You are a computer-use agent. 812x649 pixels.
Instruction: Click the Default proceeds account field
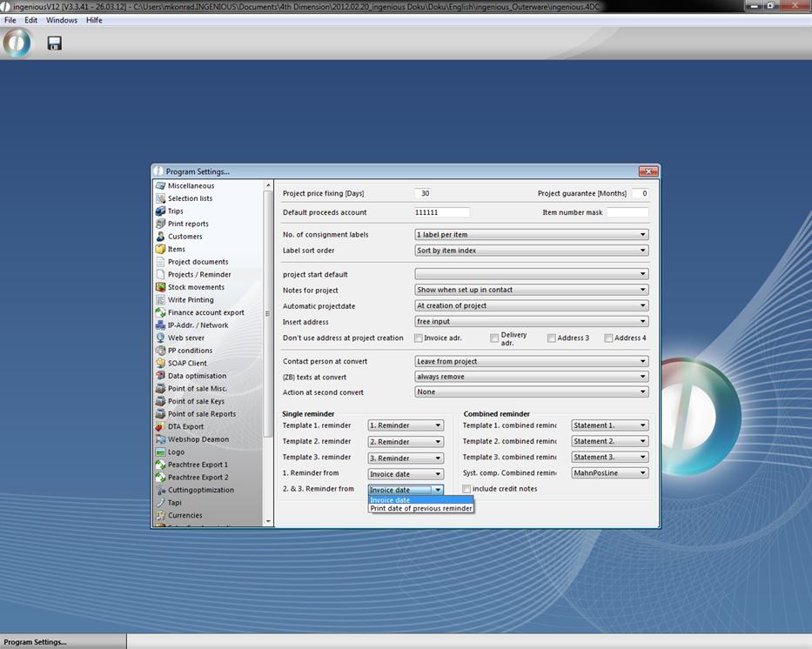tap(441, 212)
